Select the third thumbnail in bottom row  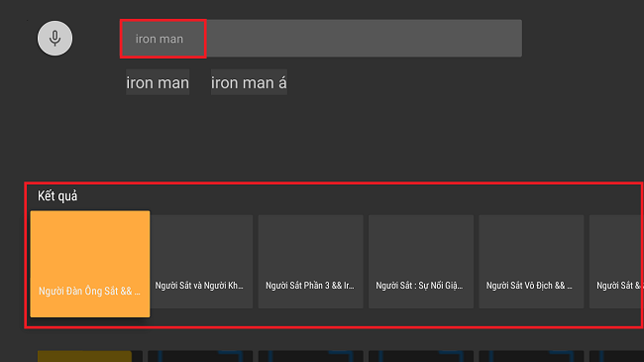pos(311,356)
